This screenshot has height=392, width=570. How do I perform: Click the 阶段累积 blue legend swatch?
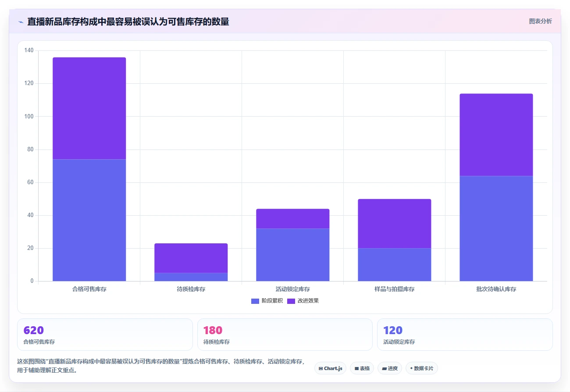tap(255, 301)
